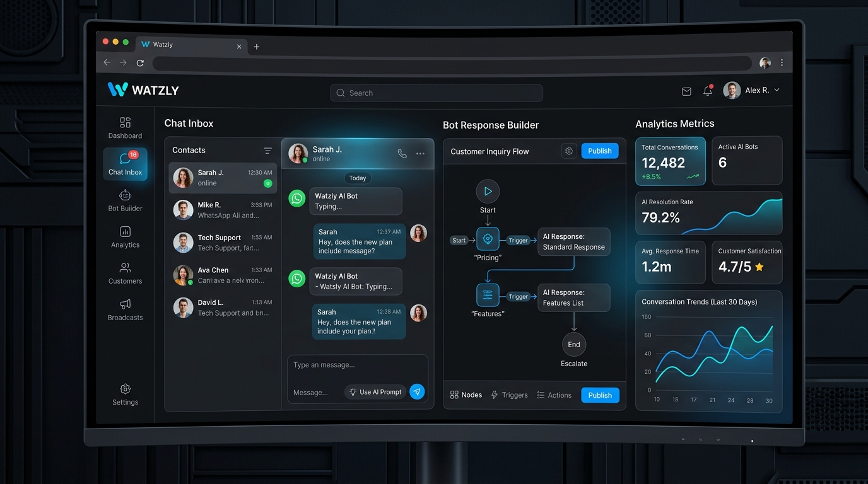Switch to the Actions tab
The width and height of the screenshot is (868, 484).
(x=554, y=395)
